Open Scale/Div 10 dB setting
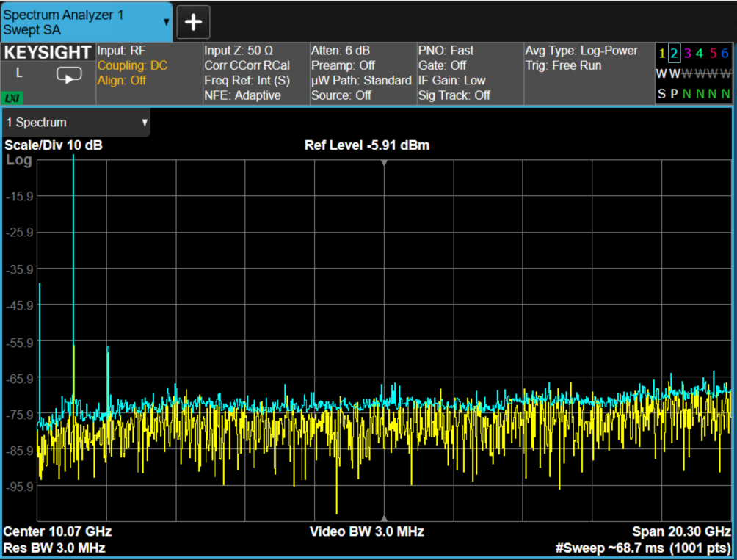This screenshot has height=560, width=737. pyautogui.click(x=53, y=145)
